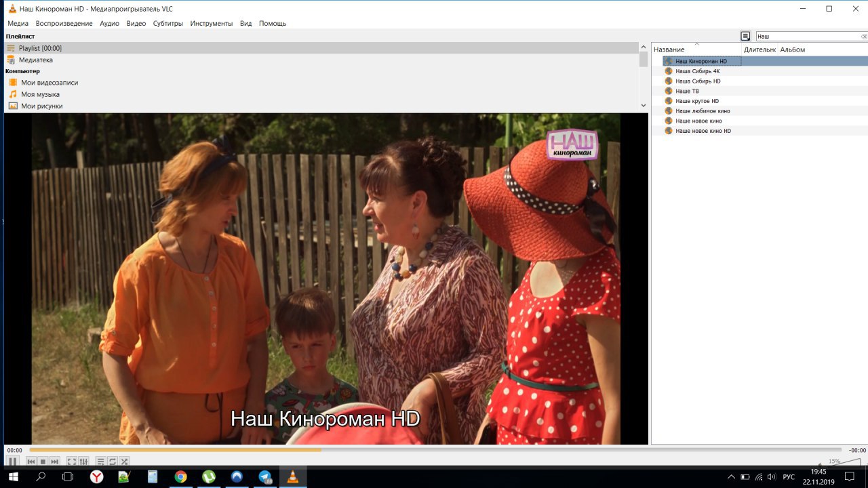Open Windows notification center
The image size is (868, 488).
(850, 476)
